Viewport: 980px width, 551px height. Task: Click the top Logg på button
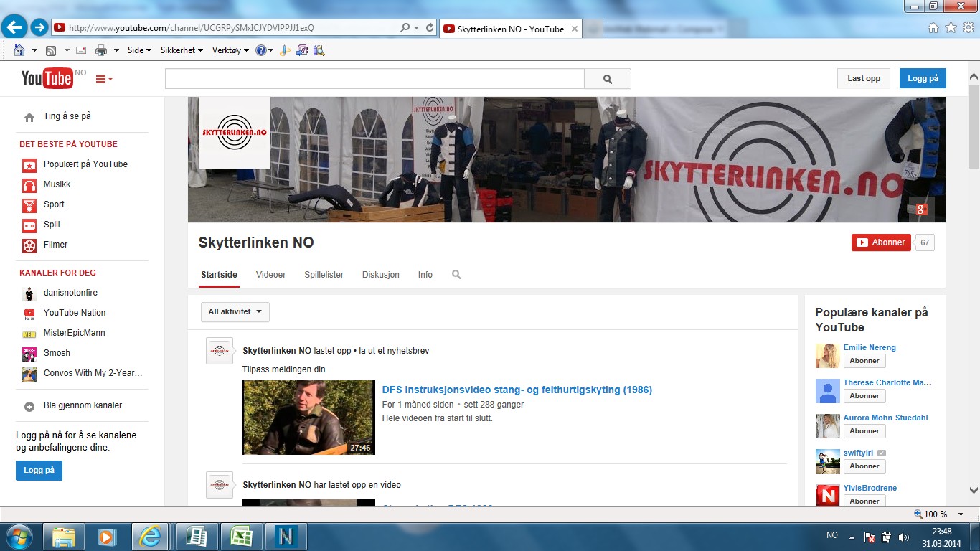pyautogui.click(x=923, y=78)
